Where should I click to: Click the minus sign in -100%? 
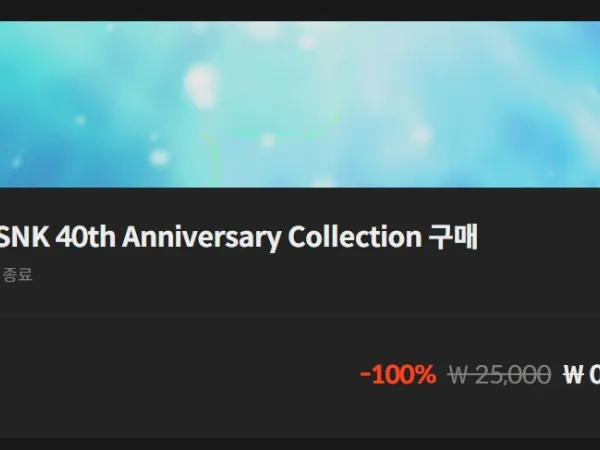(365, 375)
